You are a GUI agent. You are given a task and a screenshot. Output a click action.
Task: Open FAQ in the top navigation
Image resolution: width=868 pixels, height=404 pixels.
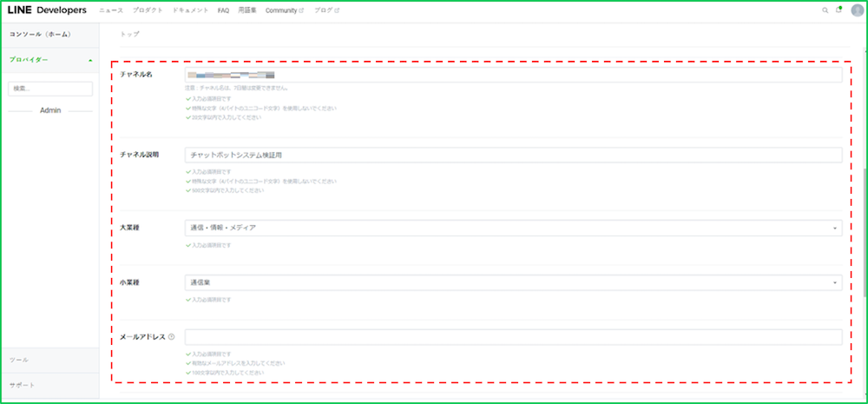coord(223,10)
